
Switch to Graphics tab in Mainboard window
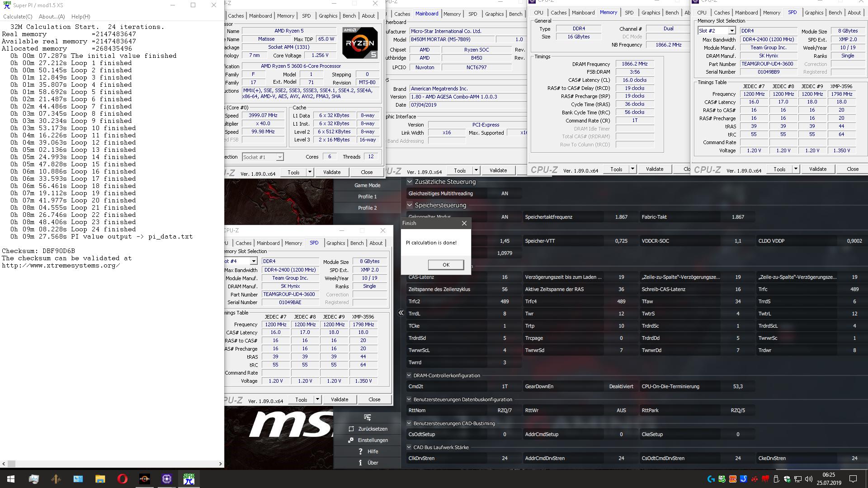tap(494, 14)
